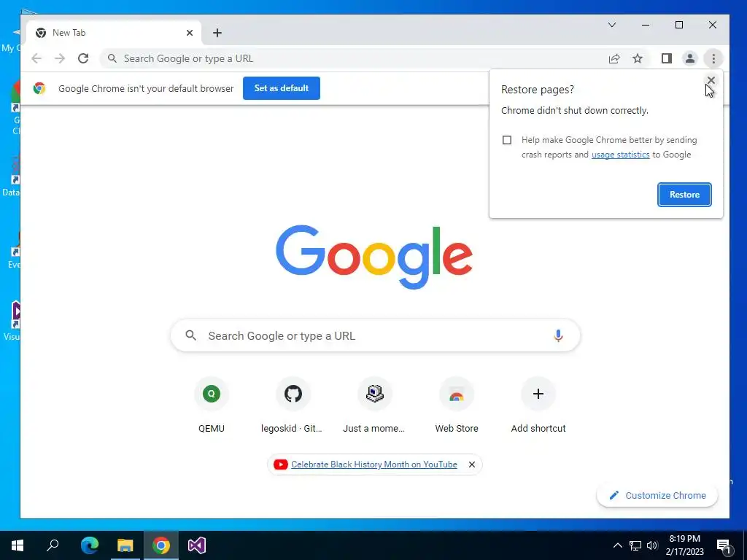Viewport: 747px width, 560px height.
Task: Click magnifier icon in Google search box
Action: coord(190,335)
